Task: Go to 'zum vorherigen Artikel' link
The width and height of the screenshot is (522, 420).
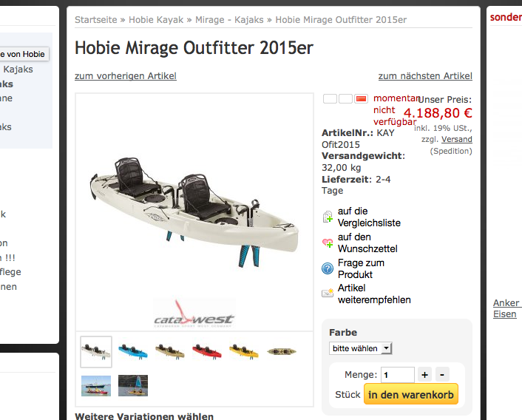Action: (126, 76)
